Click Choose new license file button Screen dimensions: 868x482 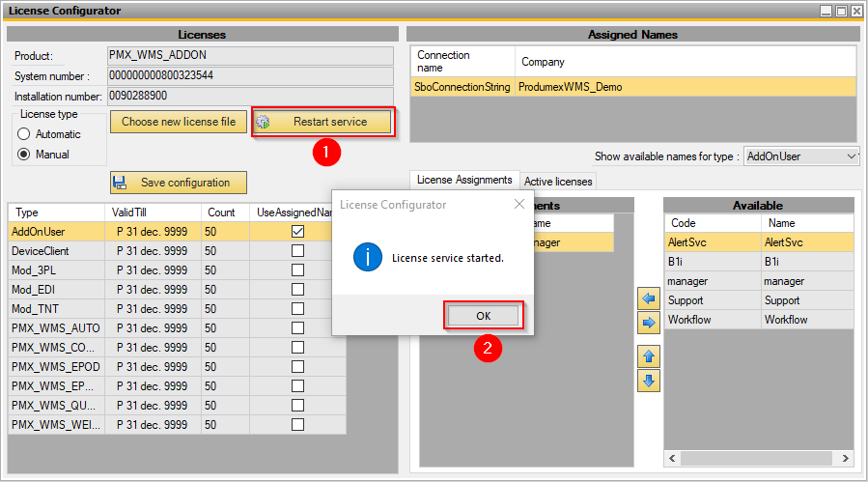point(179,123)
